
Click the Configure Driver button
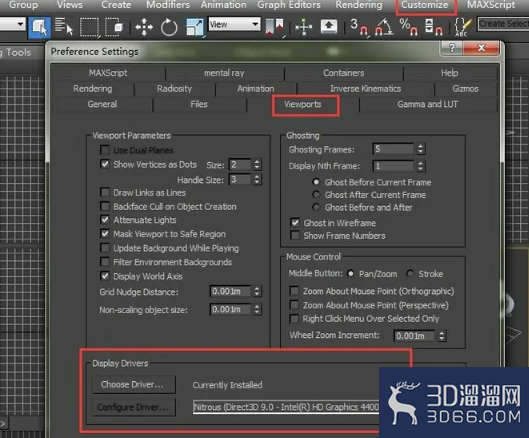(x=134, y=407)
